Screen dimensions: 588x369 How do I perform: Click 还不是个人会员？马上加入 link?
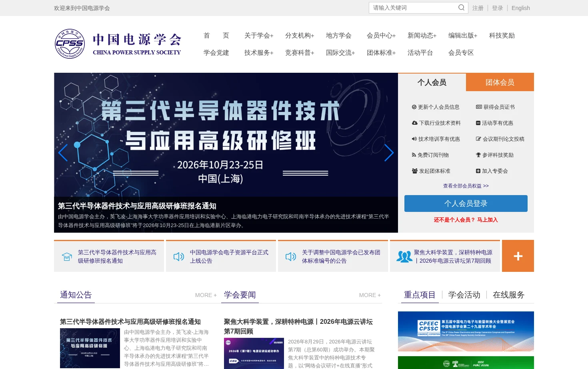466,220
